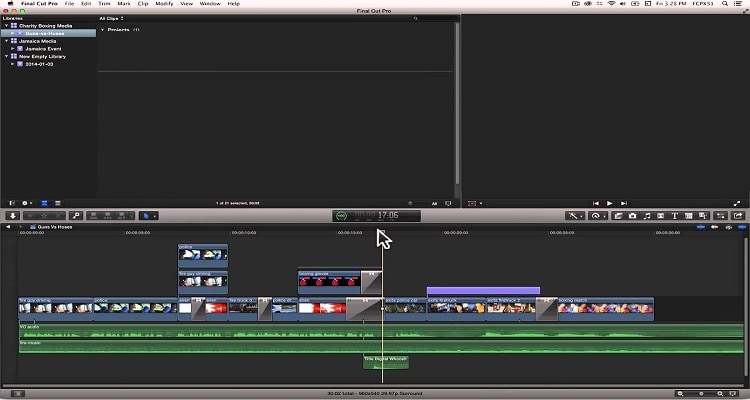Image resolution: width=750 pixels, height=400 pixels.
Task: Show the Photos browser camera icon
Action: (632, 216)
